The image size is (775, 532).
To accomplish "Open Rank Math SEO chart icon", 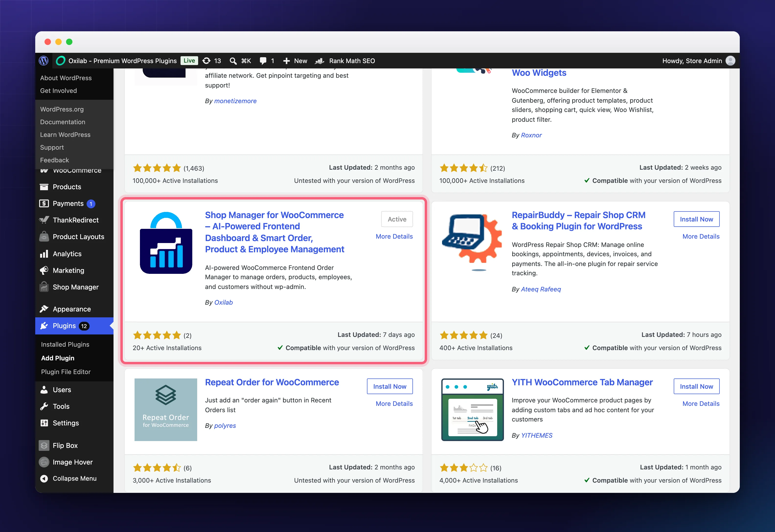I will [x=319, y=61].
